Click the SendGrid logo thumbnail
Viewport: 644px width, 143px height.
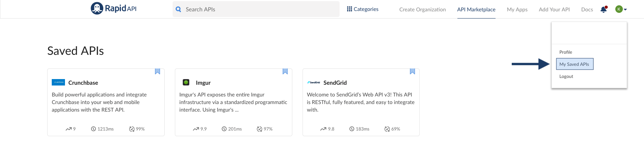pos(314,82)
